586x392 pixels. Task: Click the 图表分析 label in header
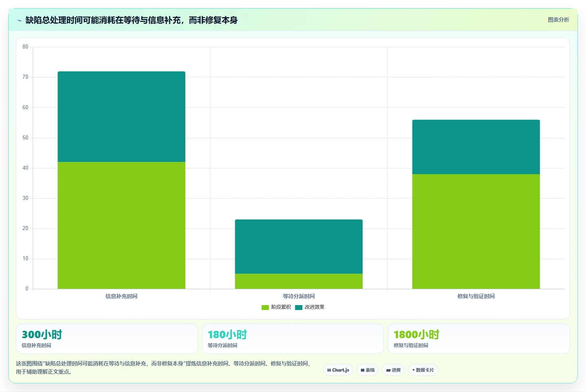558,20
